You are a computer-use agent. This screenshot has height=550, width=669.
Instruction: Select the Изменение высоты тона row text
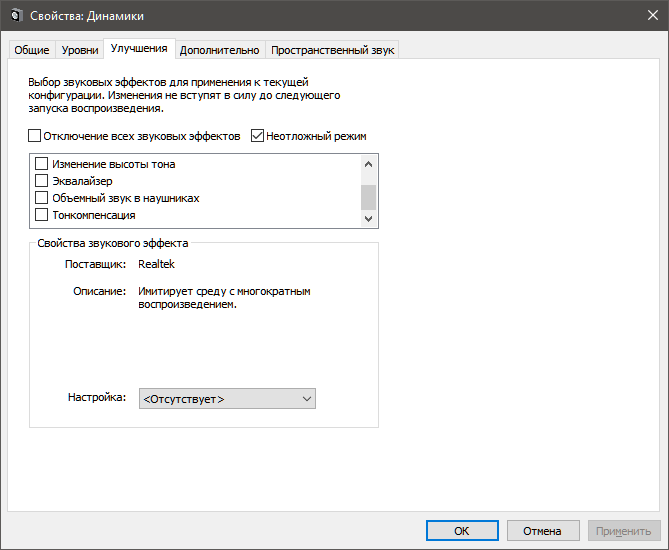pos(113,164)
